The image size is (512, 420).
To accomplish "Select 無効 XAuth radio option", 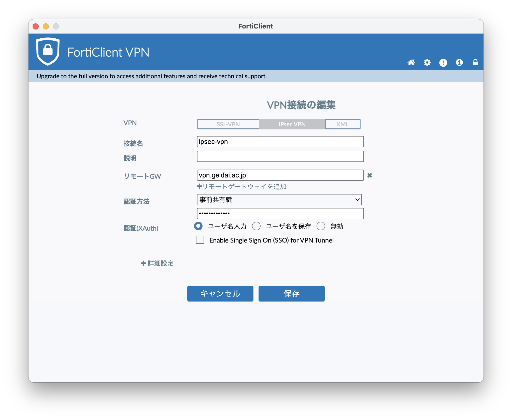I will point(321,226).
